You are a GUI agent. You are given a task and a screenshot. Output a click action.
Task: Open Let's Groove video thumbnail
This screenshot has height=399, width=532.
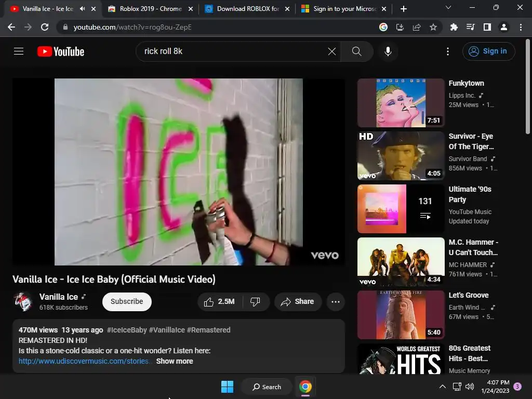[x=401, y=314]
